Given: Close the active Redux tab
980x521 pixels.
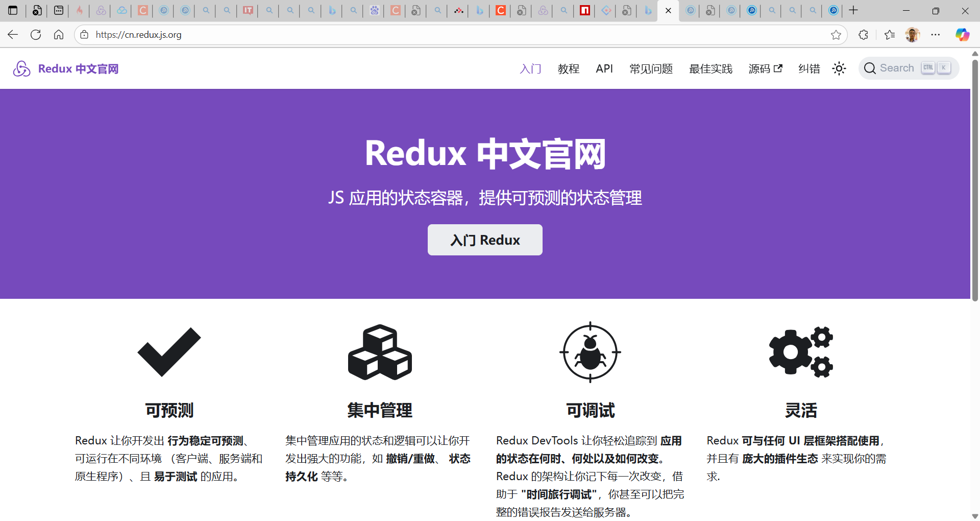Looking at the screenshot, I should click(x=668, y=10).
